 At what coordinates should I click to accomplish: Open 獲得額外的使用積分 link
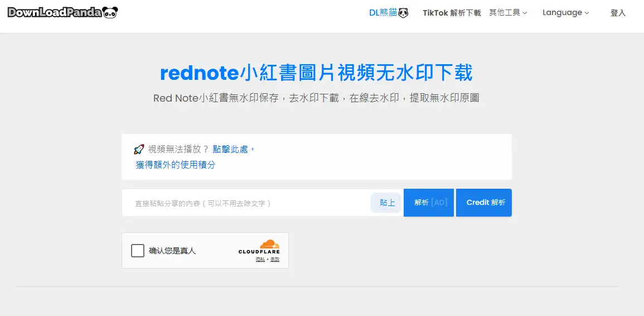[176, 165]
